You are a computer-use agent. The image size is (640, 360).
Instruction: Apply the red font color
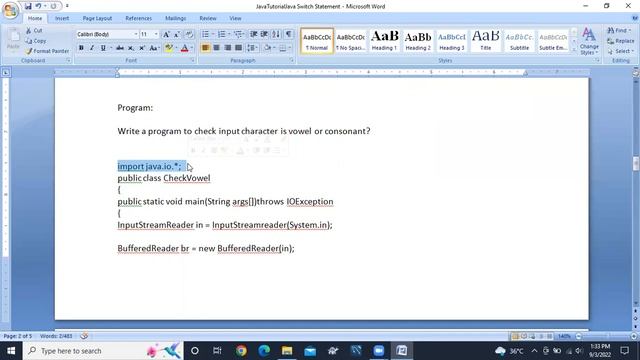[x=184, y=48]
